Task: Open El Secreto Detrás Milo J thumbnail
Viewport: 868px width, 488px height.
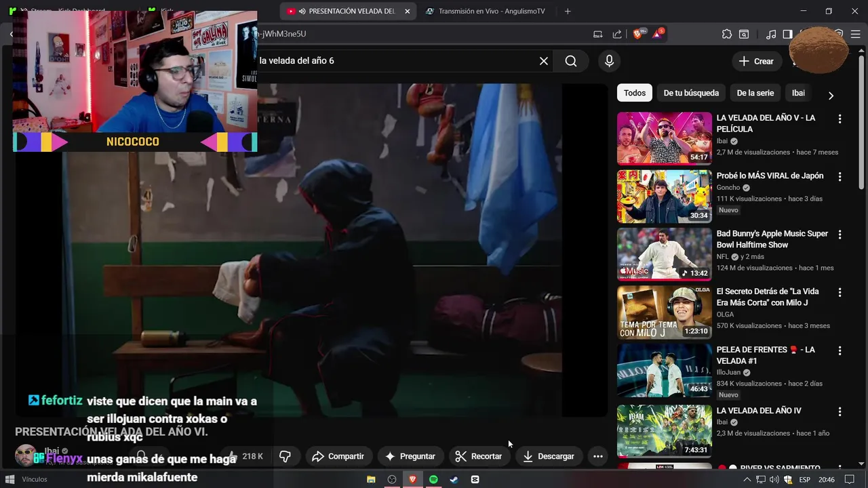Action: [x=664, y=312]
